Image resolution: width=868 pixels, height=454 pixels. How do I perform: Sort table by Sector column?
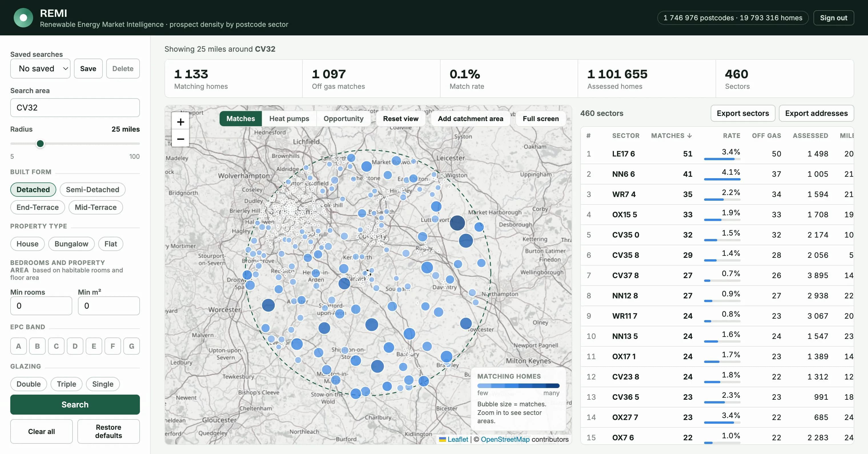(626, 136)
